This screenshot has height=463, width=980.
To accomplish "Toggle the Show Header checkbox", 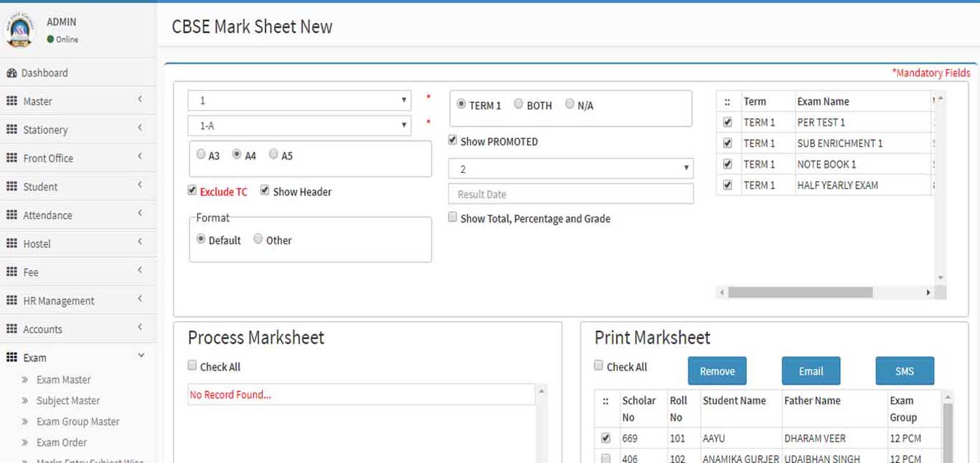I will coord(265,191).
